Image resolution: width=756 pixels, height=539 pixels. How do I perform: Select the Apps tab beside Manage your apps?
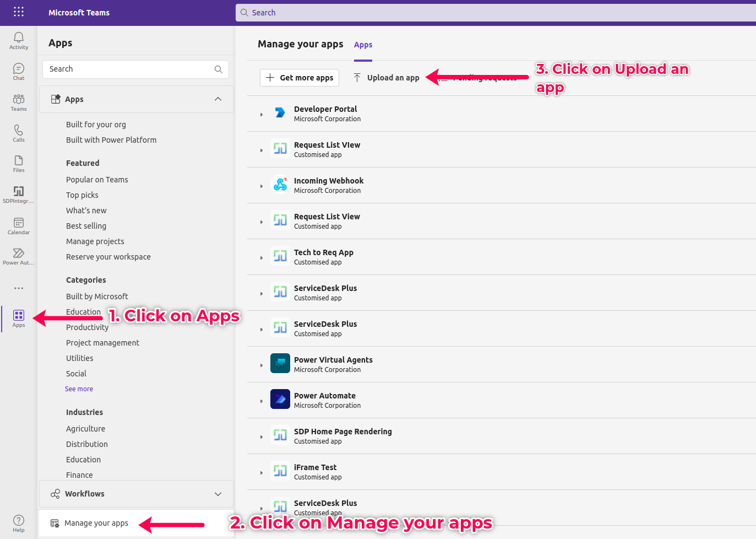tap(363, 45)
